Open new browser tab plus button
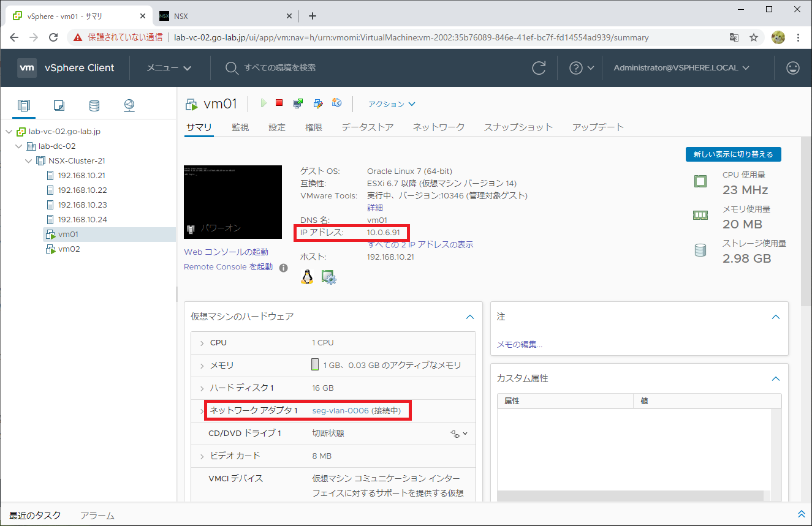Screen dimensions: 812x526 (x=313, y=16)
